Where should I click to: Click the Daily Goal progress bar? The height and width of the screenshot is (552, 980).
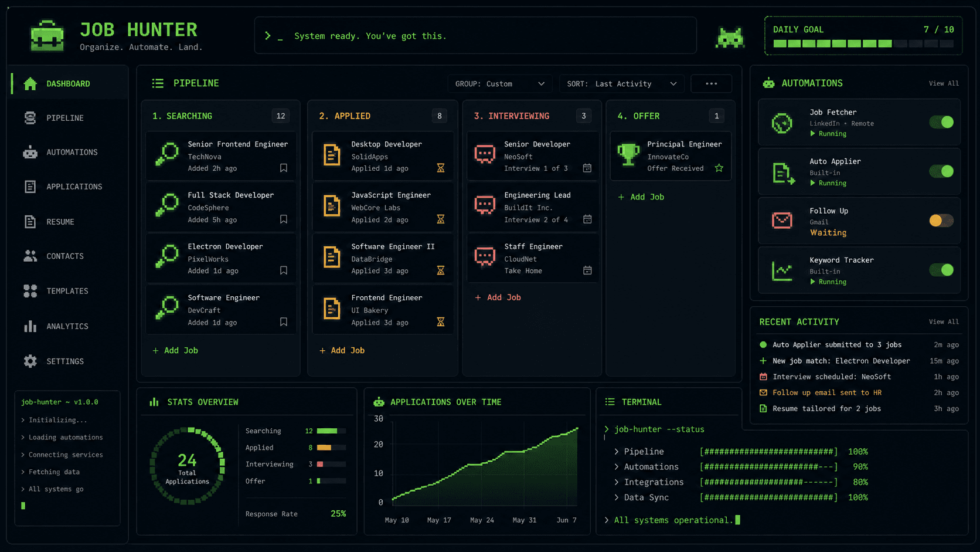[863, 43]
